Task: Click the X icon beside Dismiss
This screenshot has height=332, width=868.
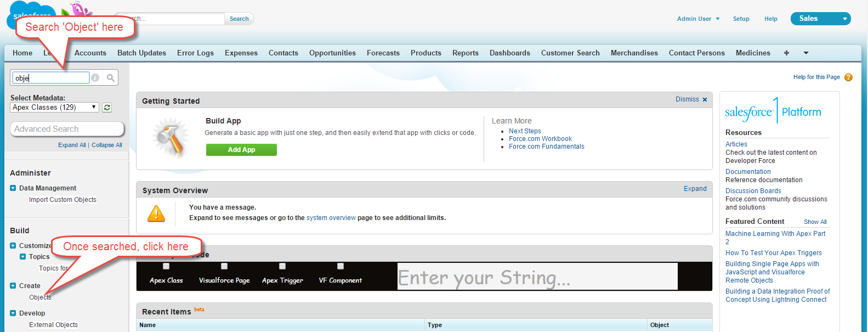Action: [705, 100]
